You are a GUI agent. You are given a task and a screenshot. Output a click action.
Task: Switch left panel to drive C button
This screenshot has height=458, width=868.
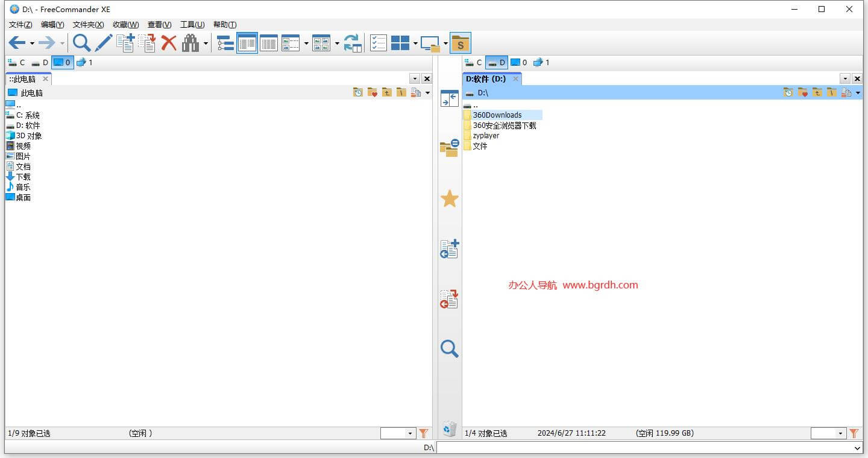tap(17, 63)
